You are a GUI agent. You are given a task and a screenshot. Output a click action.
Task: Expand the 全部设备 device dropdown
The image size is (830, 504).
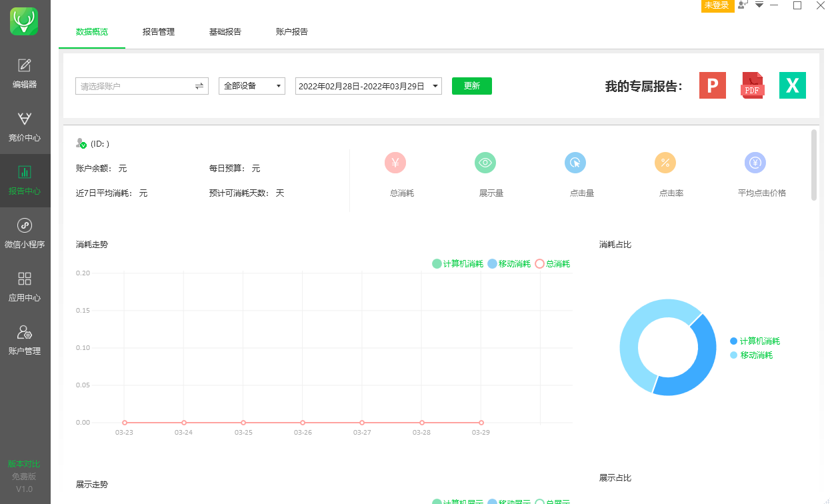coord(251,86)
